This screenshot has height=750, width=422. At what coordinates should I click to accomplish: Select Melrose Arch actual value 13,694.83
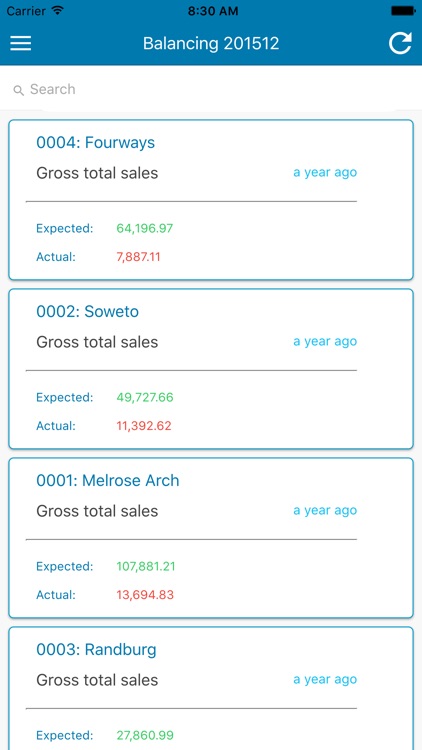(145, 595)
